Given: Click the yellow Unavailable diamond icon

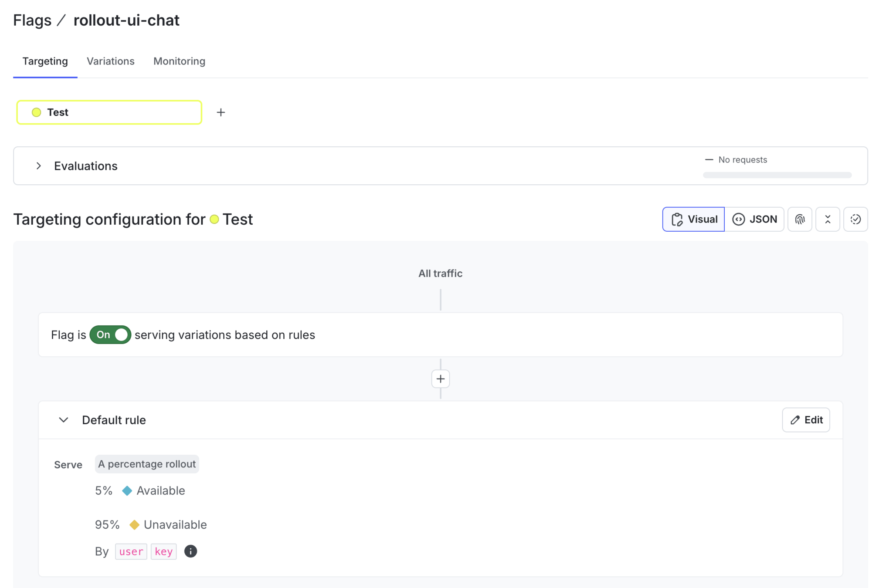Looking at the screenshot, I should (x=134, y=524).
